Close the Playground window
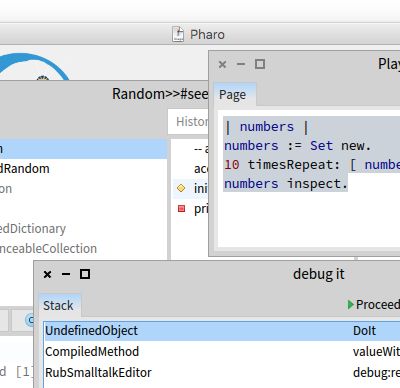Viewport: 400px width, 388px height. [222, 64]
